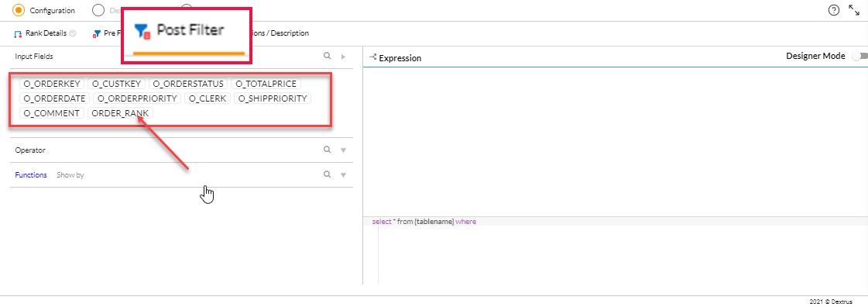Insert the O_CUSTKEY field

(117, 84)
